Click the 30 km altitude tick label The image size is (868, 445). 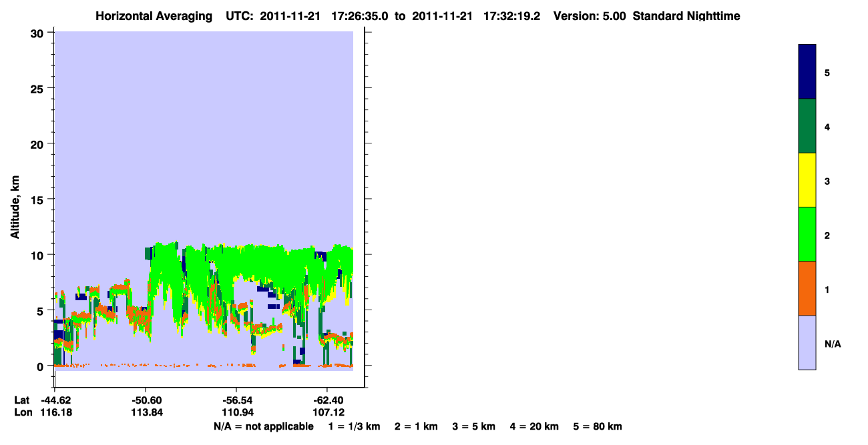pos(38,33)
